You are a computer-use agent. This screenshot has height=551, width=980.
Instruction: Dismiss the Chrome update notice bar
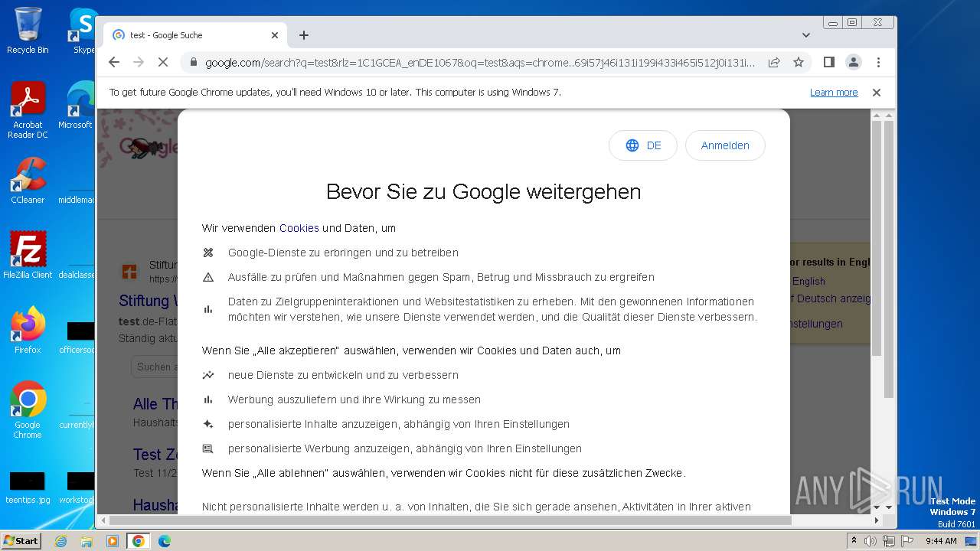(877, 93)
